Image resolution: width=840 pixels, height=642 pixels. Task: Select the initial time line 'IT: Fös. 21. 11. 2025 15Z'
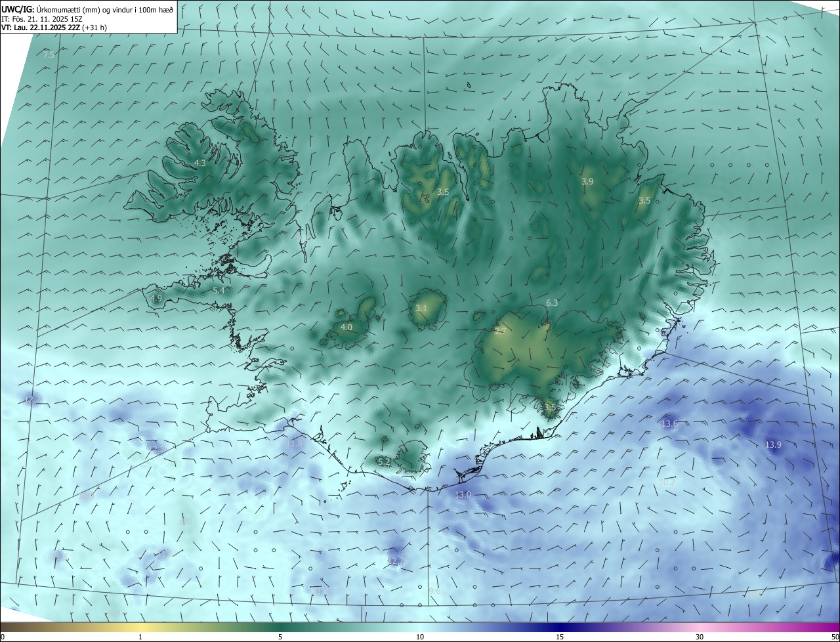pos(43,19)
